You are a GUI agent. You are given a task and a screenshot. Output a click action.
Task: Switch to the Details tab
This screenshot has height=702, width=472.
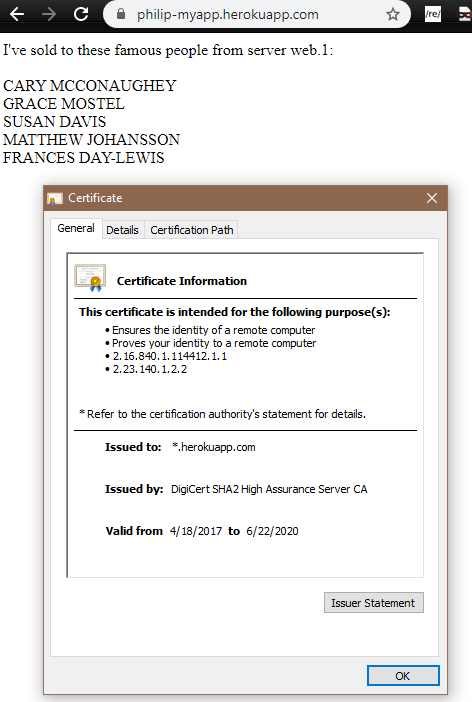[122, 230]
